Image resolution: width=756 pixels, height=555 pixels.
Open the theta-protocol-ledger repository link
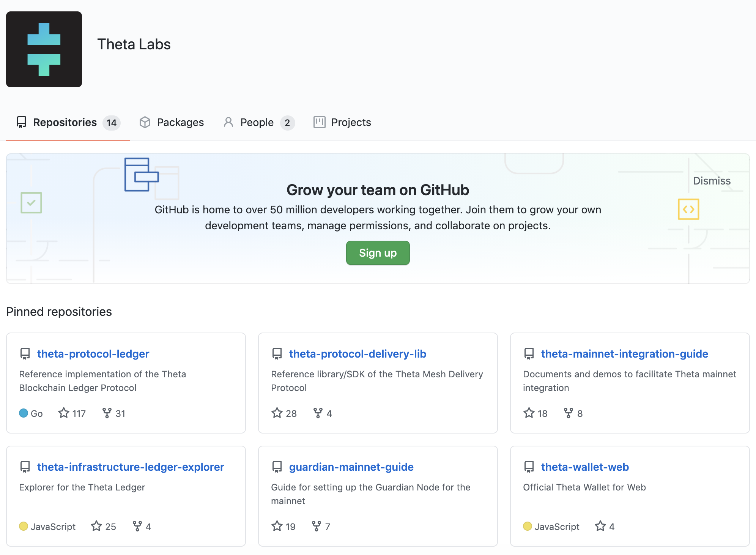[x=93, y=354]
